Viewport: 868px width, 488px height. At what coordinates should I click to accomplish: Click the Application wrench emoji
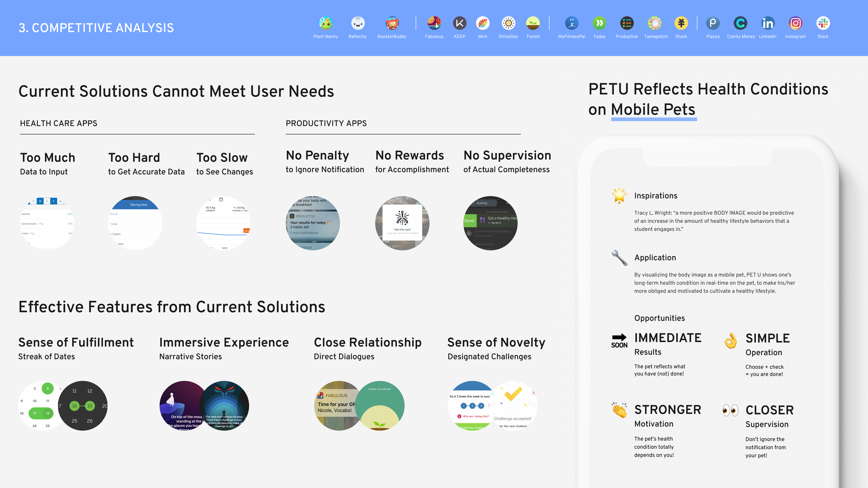point(619,258)
